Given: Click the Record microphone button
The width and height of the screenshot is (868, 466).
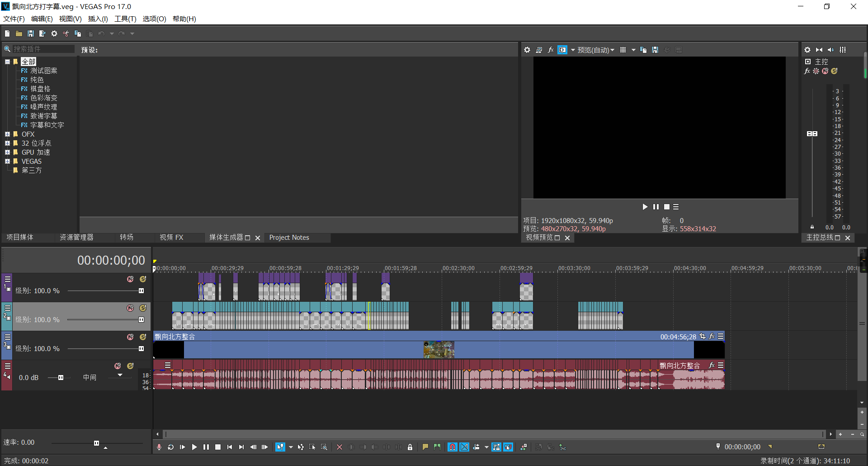Looking at the screenshot, I should point(159,447).
